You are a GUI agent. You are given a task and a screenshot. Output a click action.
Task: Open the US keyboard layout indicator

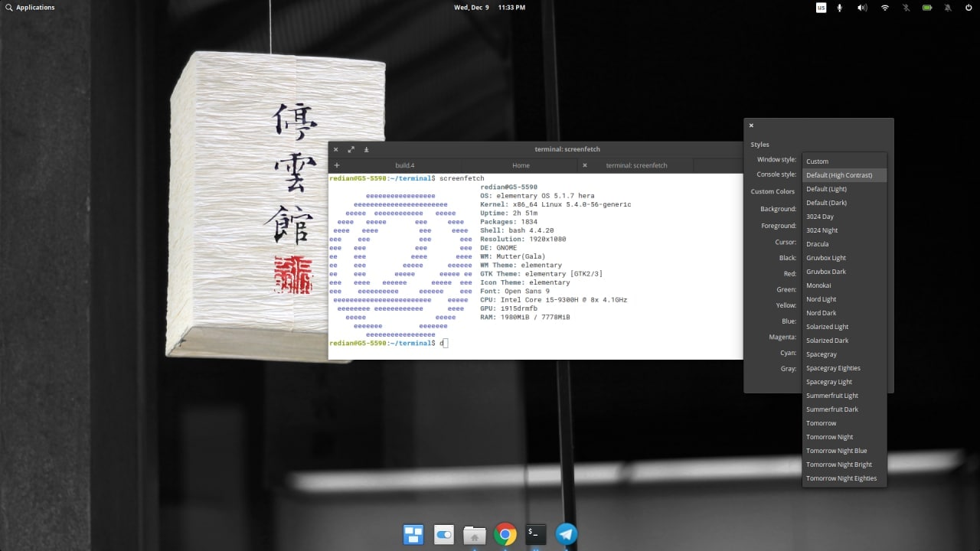click(821, 8)
